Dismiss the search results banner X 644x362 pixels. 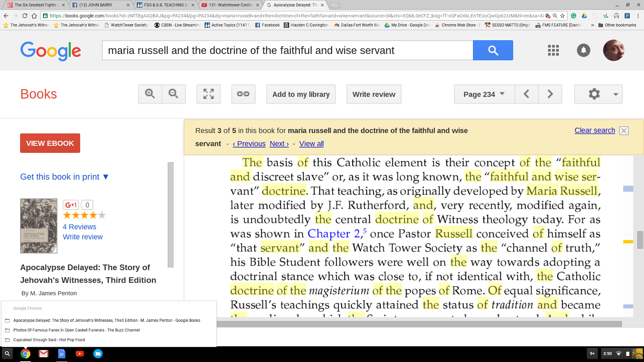point(624,131)
